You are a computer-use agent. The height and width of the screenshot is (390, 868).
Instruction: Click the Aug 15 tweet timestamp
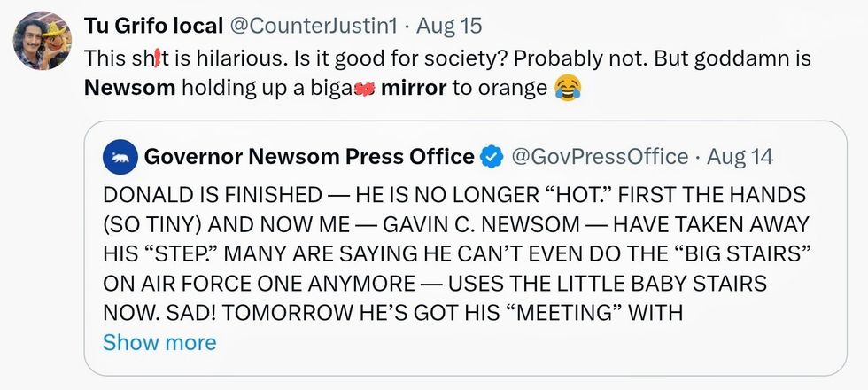pos(450,27)
